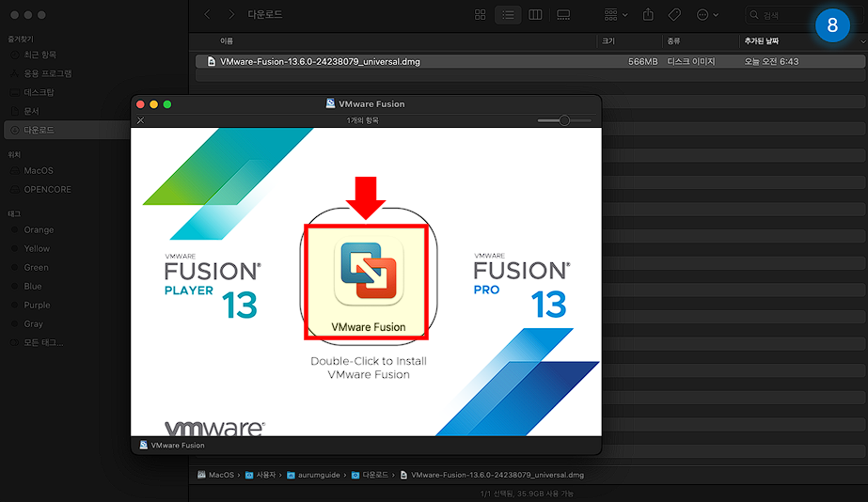Open 문서 in sidebar

32,111
